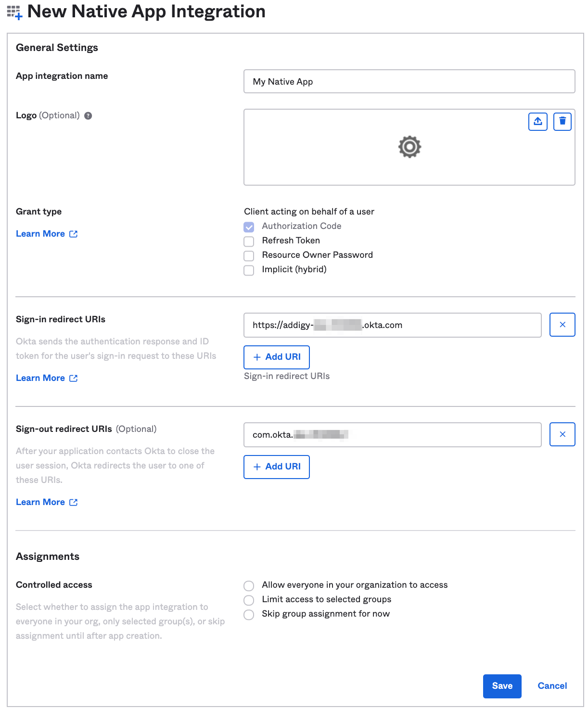
Task: Click the app grid icon beside title
Action: (14, 13)
